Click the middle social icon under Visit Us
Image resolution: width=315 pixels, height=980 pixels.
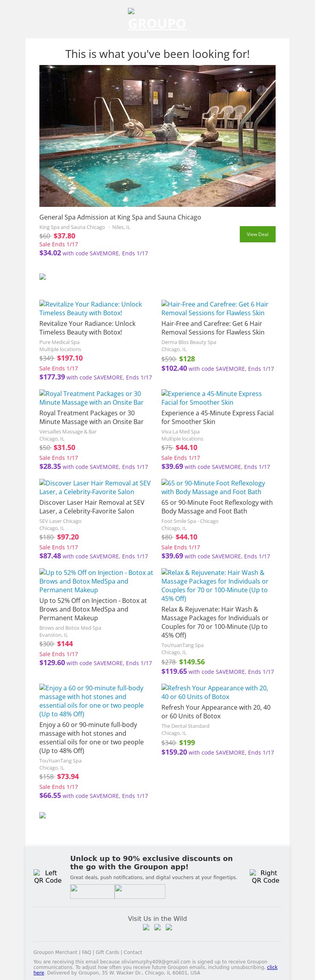(157, 927)
